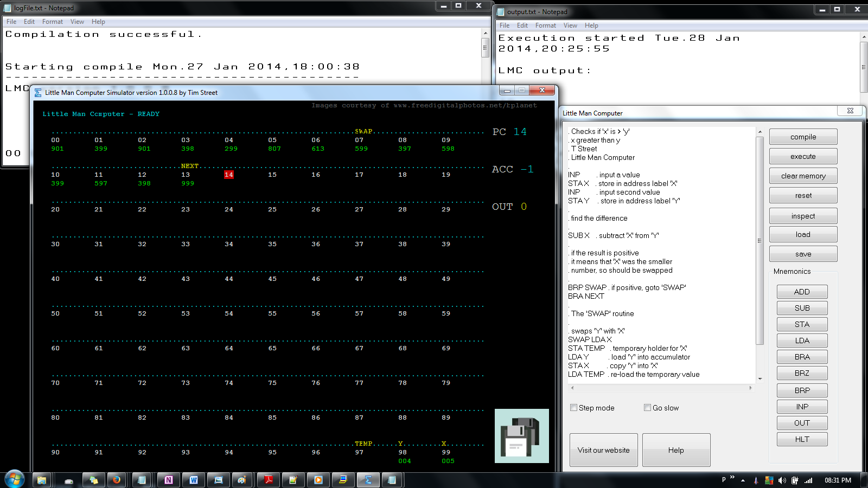This screenshot has width=868, height=488.
Task: Open the taskbar photo viewer icon
Action: point(219,480)
